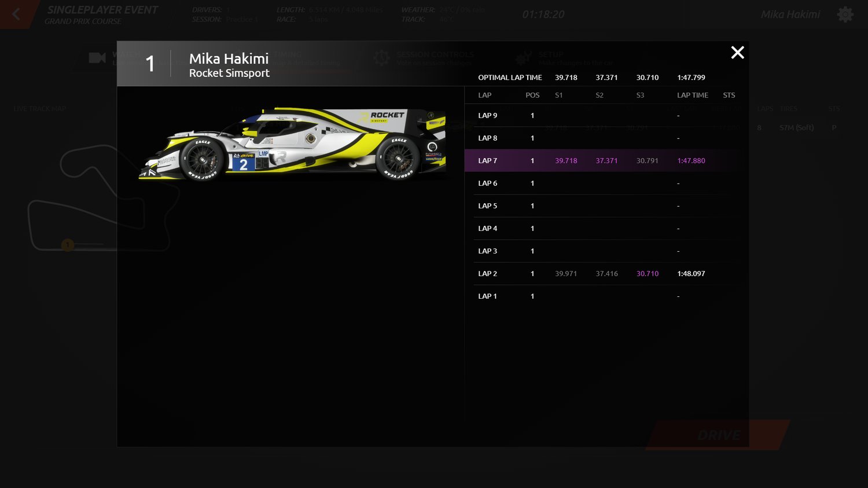Image resolution: width=868 pixels, height=488 pixels.
Task: Click the POS column header
Action: click(532, 96)
